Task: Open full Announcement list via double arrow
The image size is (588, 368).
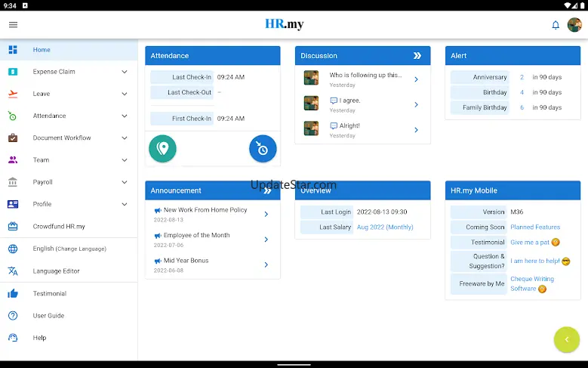Action: pyautogui.click(x=267, y=190)
